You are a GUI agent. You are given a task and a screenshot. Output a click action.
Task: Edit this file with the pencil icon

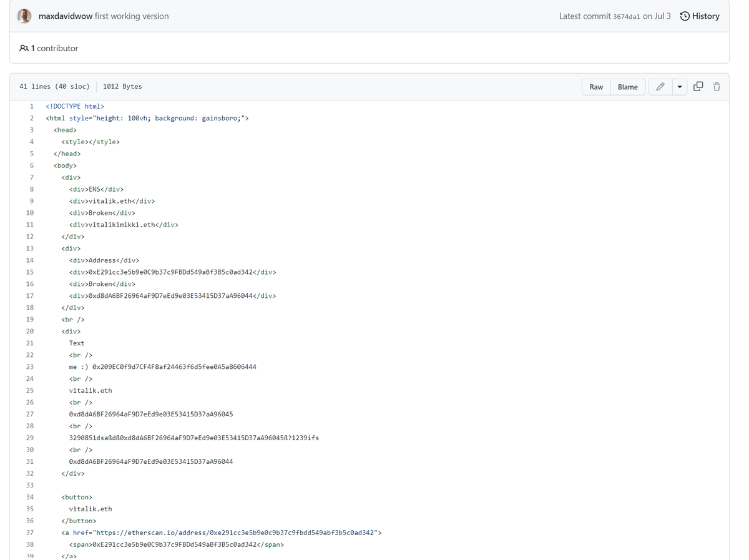tap(660, 87)
